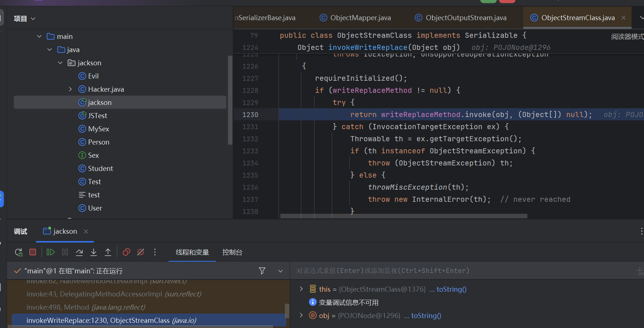Close the jackson debug session tab
This screenshot has height=328, width=644.
(x=86, y=232)
